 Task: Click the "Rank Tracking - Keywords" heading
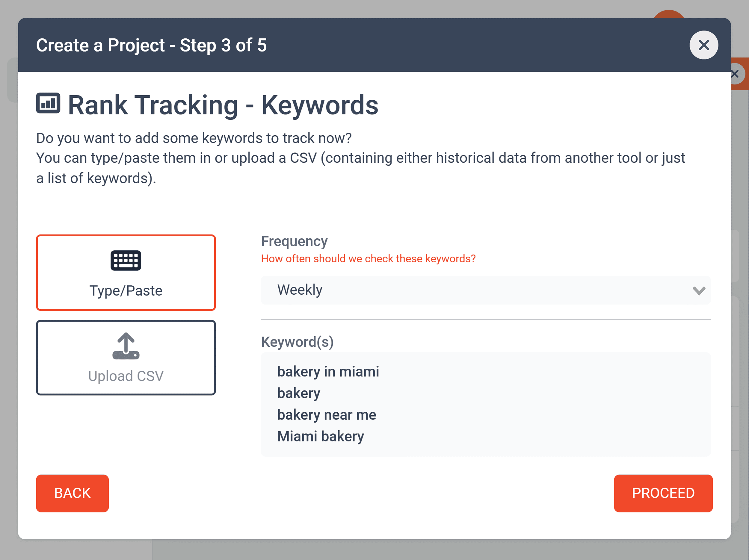[223, 105]
